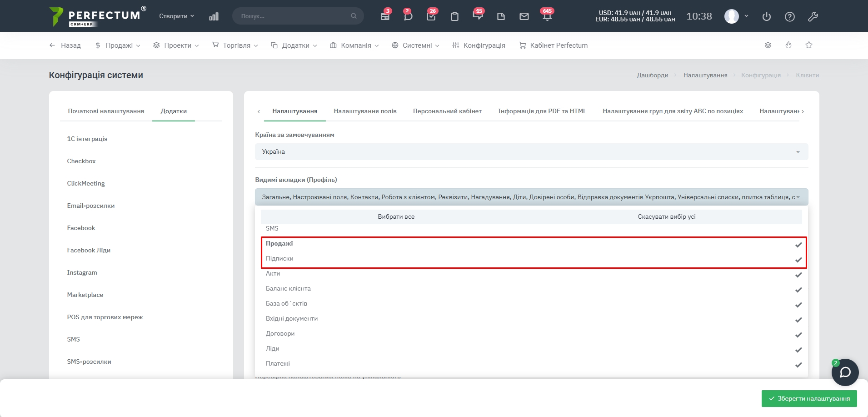This screenshot has width=868, height=417.
Task: Open the help question mark icon
Action: pos(790,17)
